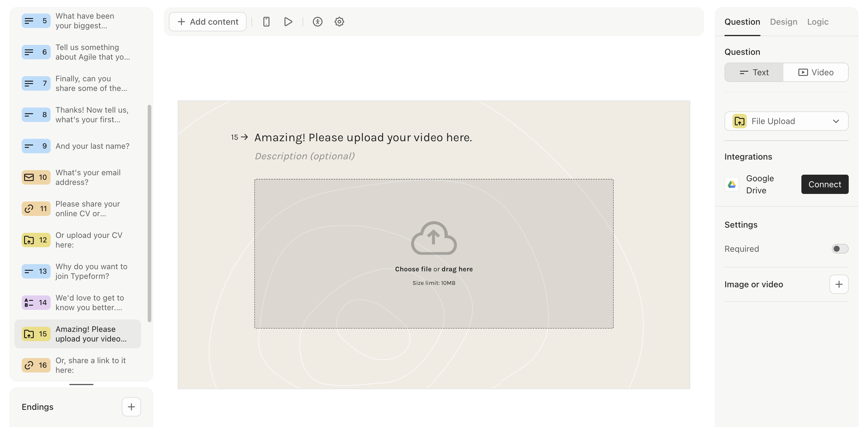Open form settings gear icon
Viewport: 868px width, 427px height.
tap(339, 22)
